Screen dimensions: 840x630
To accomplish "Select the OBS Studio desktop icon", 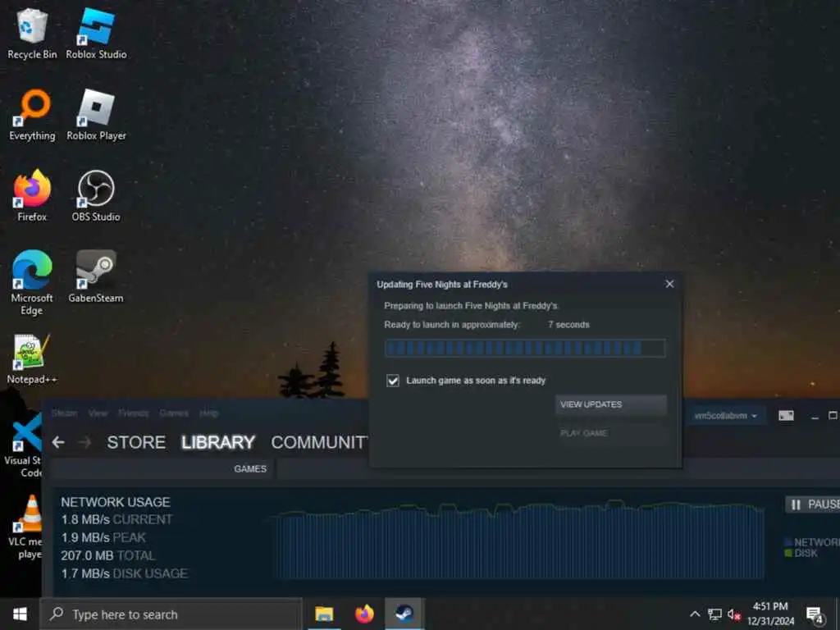I will coord(96,195).
